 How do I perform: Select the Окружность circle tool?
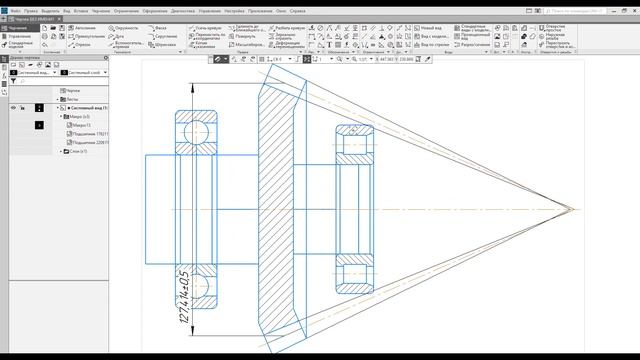point(123,28)
